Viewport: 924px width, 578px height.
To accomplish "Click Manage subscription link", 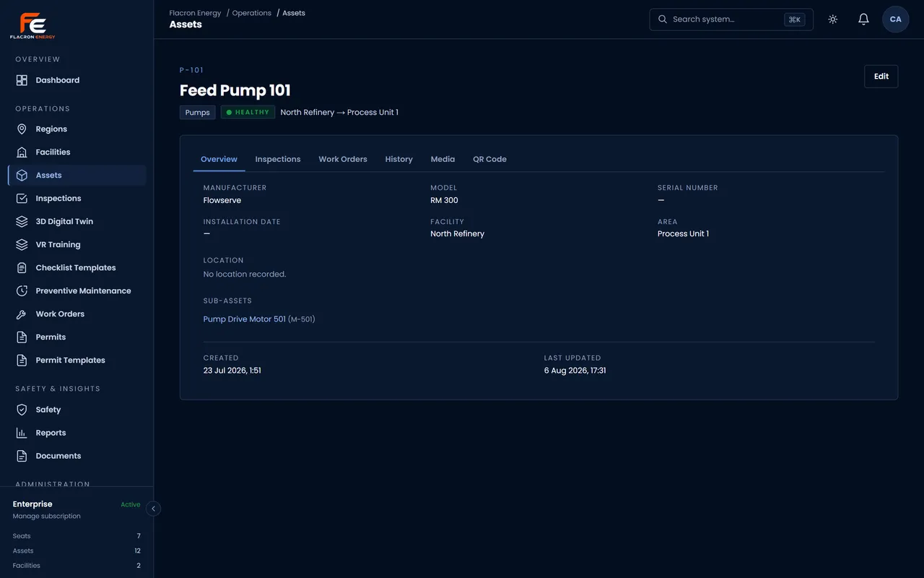I will 47,517.
